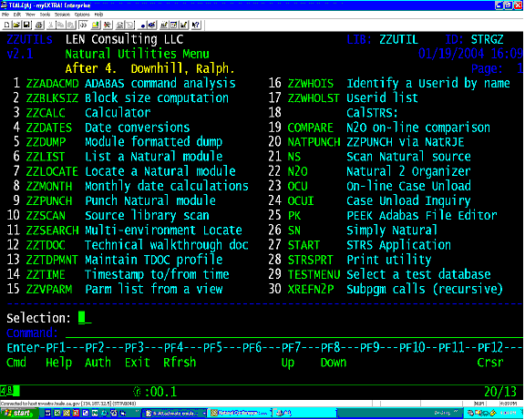Image resolution: width=525 pixels, height=420 pixels.
Task: Open the View menu
Action: [x=30, y=15]
